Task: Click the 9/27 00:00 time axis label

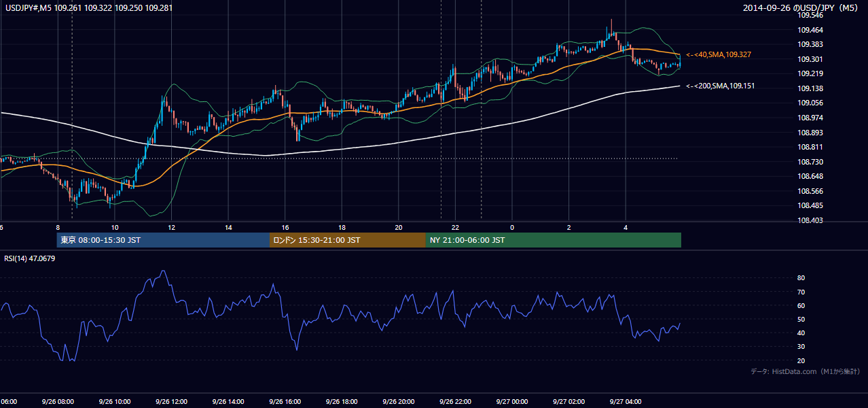Action: [511, 401]
